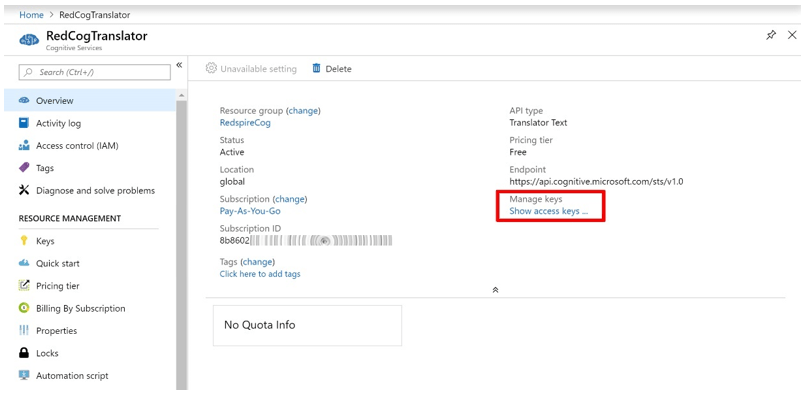Click the yellow Keys icon
Viewport: 804px width, 406px height.
pyautogui.click(x=24, y=240)
